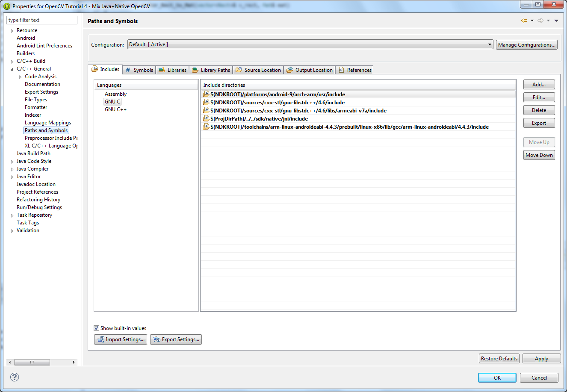Click the tree pane horizontal scrollbar thumb
This screenshot has width=567, height=392.
coord(32,362)
